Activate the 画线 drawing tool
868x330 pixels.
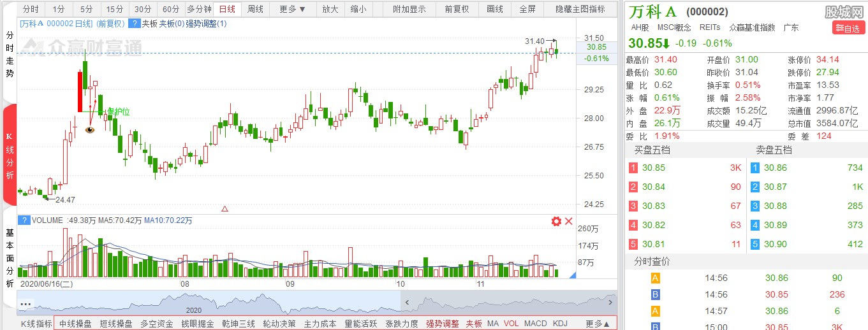[x=495, y=10]
